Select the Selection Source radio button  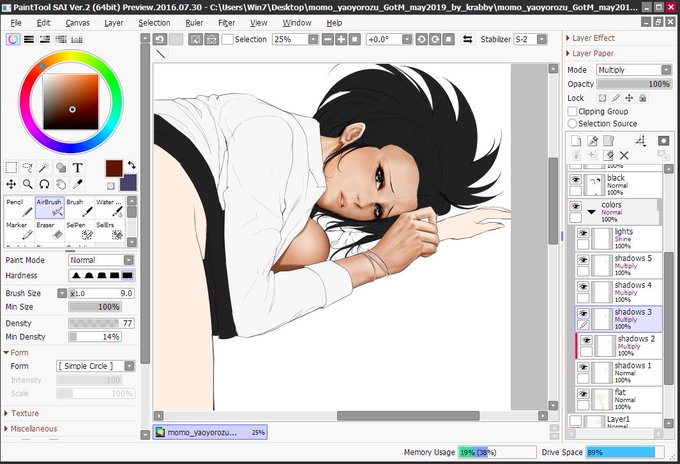[x=572, y=124]
